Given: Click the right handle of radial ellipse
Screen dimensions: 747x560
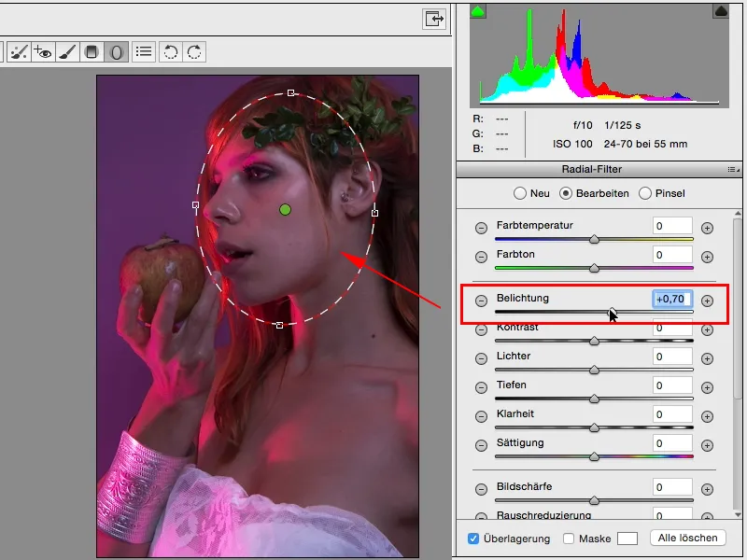Looking at the screenshot, I should pos(375,213).
